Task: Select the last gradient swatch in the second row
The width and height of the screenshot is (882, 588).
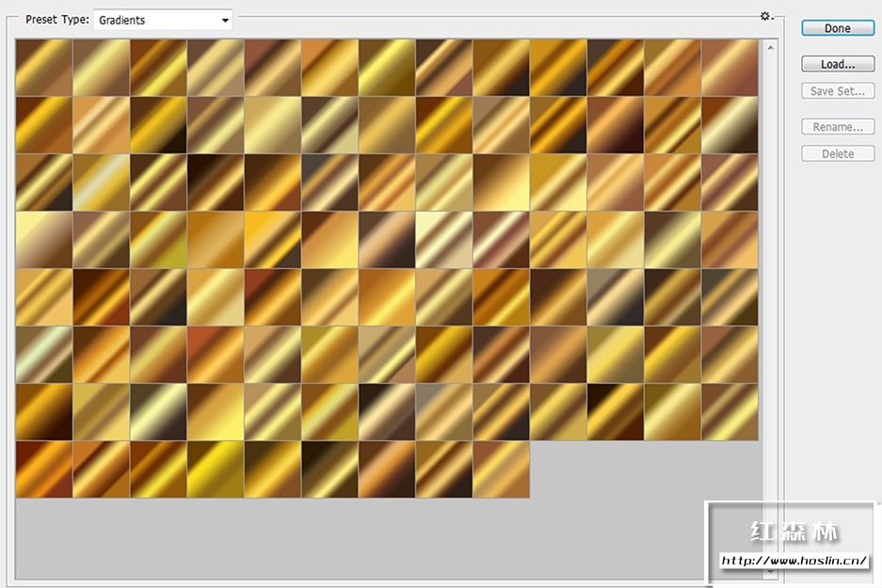Action: click(730, 125)
